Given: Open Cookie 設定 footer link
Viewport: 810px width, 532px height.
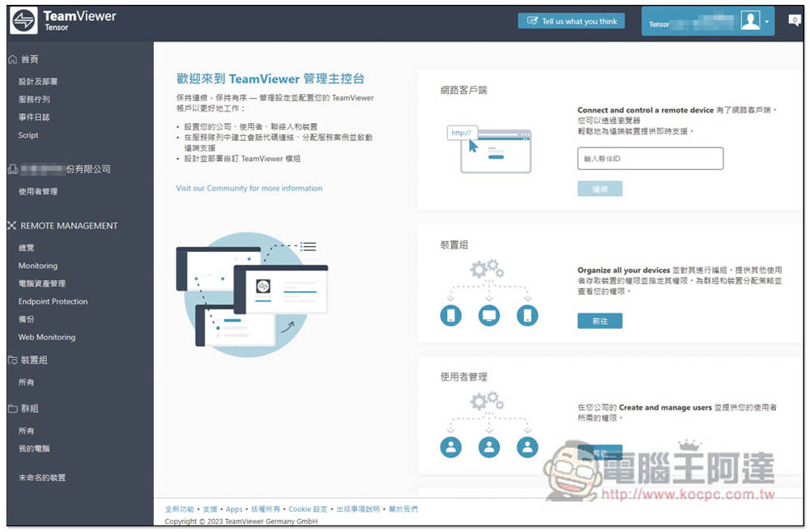Looking at the screenshot, I should (x=308, y=509).
